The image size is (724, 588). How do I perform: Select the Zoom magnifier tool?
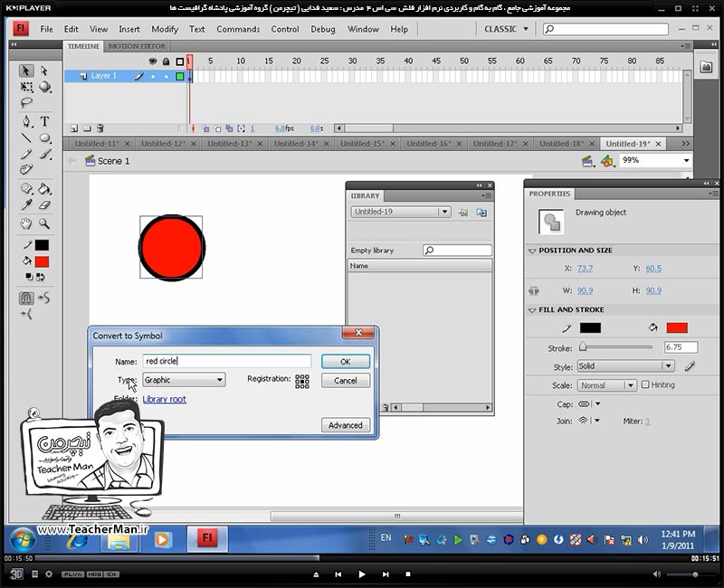click(x=44, y=223)
